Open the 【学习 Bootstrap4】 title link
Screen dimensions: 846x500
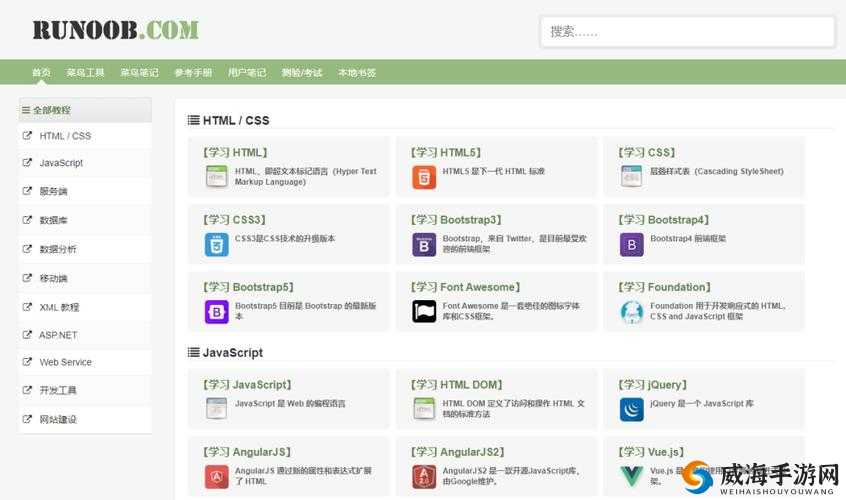click(664, 220)
